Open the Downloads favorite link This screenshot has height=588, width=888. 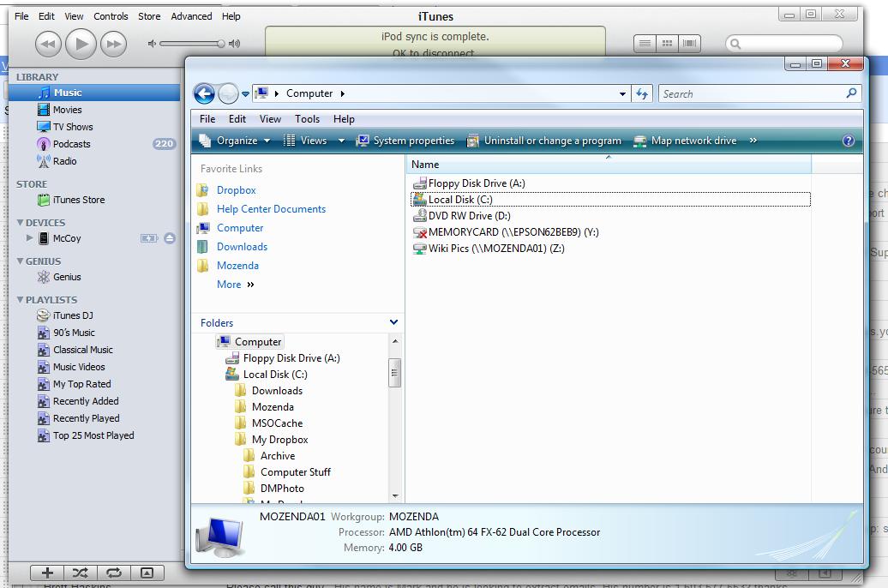point(242,246)
